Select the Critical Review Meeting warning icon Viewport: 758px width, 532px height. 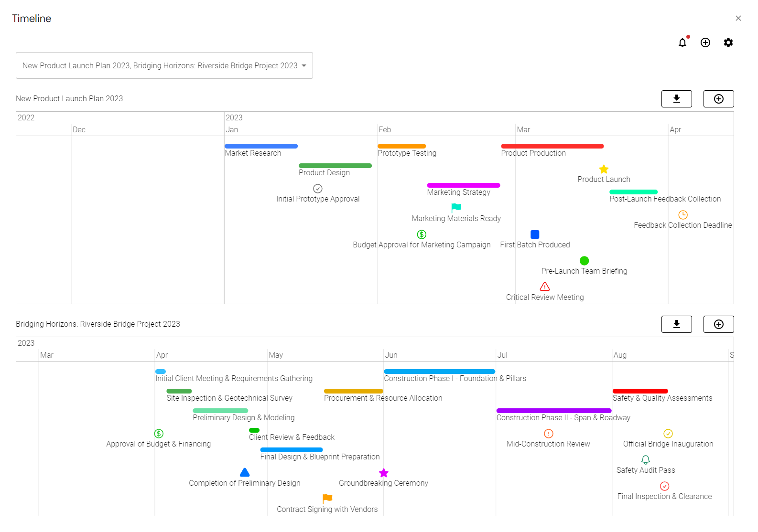(x=544, y=287)
